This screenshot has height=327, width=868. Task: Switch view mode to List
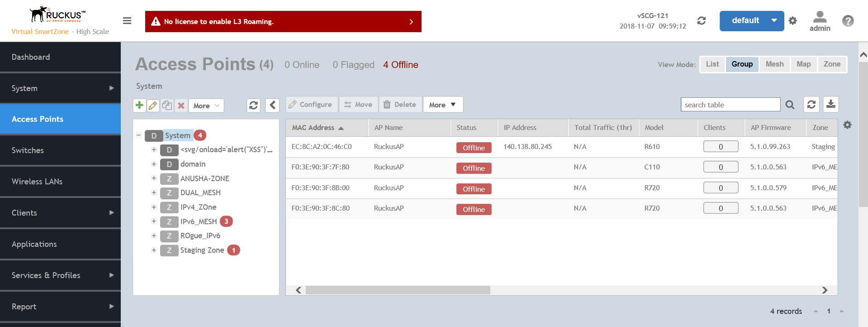pos(712,64)
